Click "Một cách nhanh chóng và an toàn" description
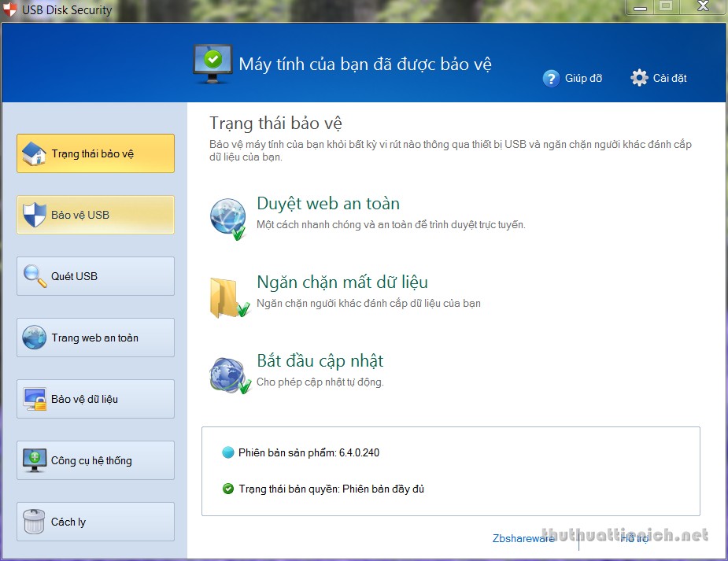The image size is (728, 561). [x=391, y=224]
